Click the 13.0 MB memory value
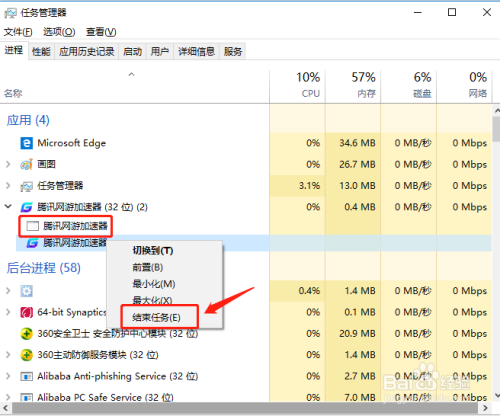 tap(357, 186)
